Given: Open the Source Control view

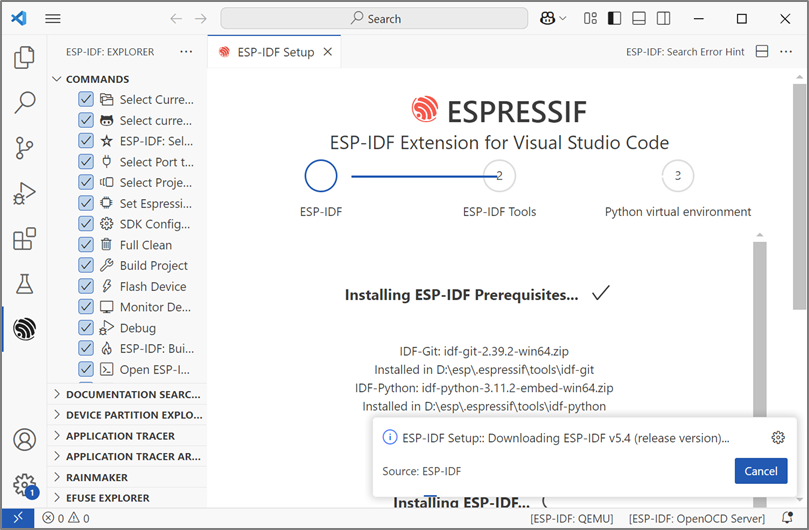Looking at the screenshot, I should tap(24, 148).
